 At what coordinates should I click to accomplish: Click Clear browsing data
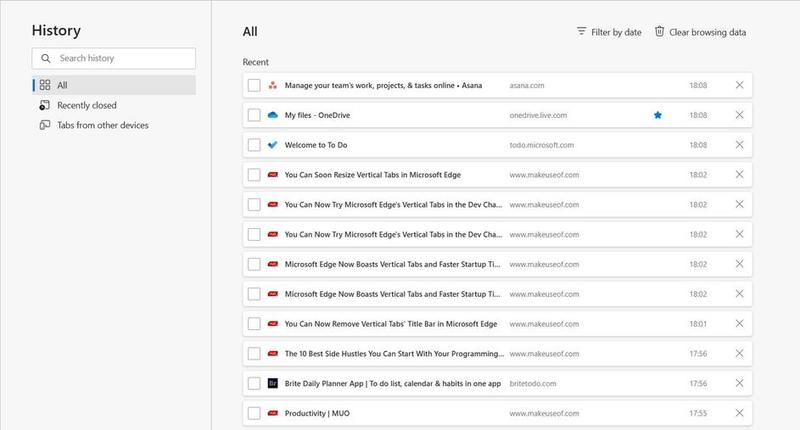[701, 32]
